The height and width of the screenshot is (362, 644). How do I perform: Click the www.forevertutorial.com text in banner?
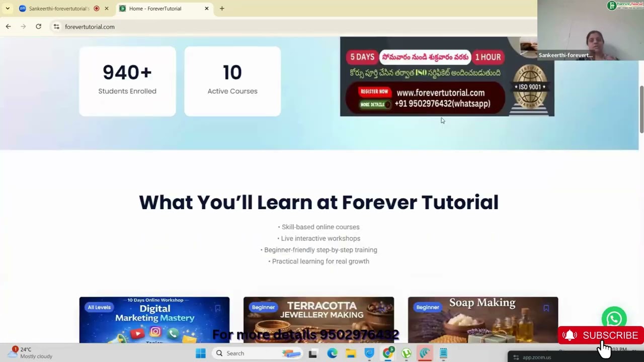coord(440,93)
